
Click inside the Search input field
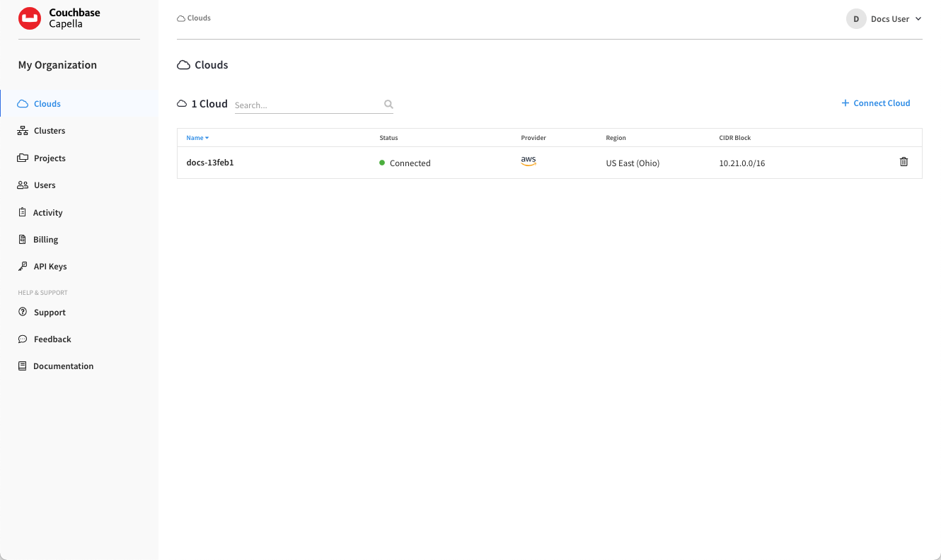click(304, 104)
